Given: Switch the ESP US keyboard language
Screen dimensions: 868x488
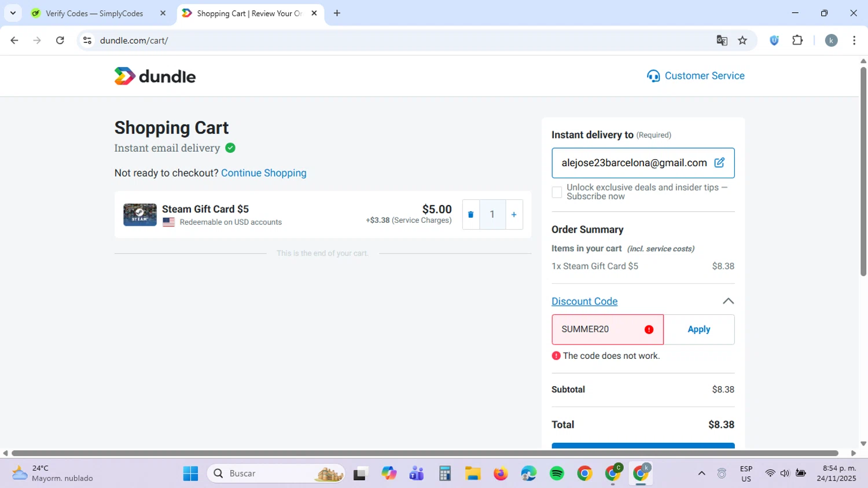Looking at the screenshot, I should coord(746,474).
